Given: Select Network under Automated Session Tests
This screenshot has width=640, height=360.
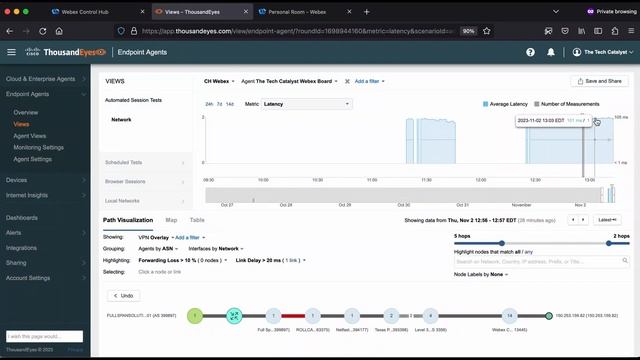Looking at the screenshot, I should pyautogui.click(x=121, y=120).
